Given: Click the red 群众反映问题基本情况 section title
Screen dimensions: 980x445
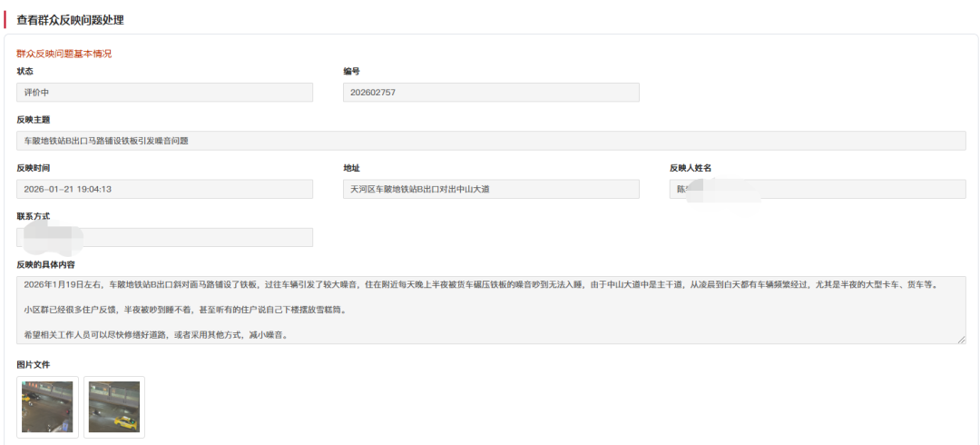Looking at the screenshot, I should (x=64, y=54).
